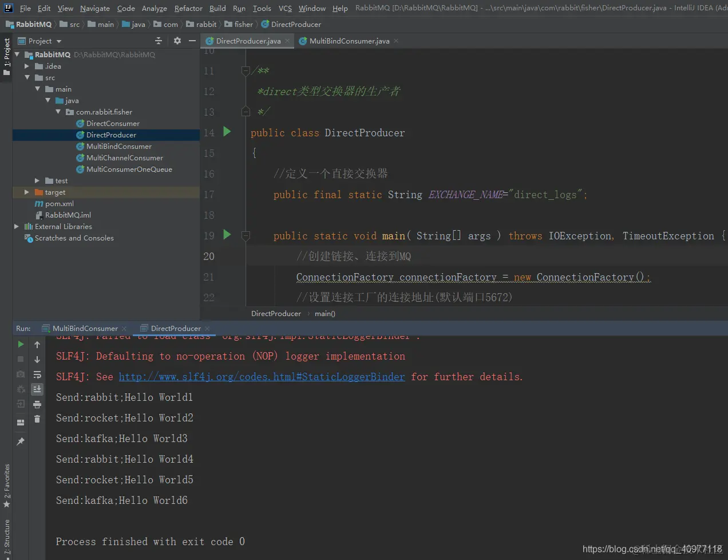Fold the main method at line 19
Viewport: 728px width, 560px height.
[x=246, y=235]
